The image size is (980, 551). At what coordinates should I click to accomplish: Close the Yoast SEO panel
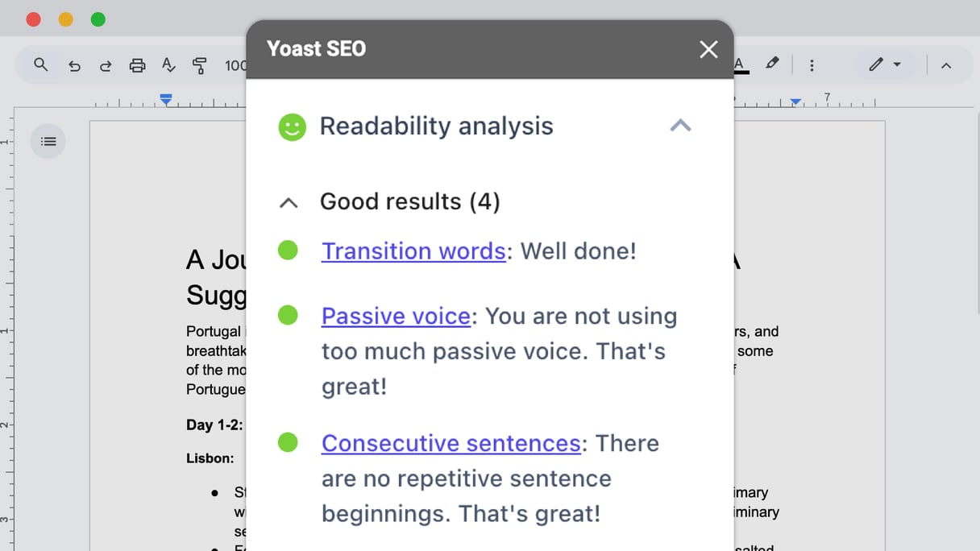(x=708, y=50)
